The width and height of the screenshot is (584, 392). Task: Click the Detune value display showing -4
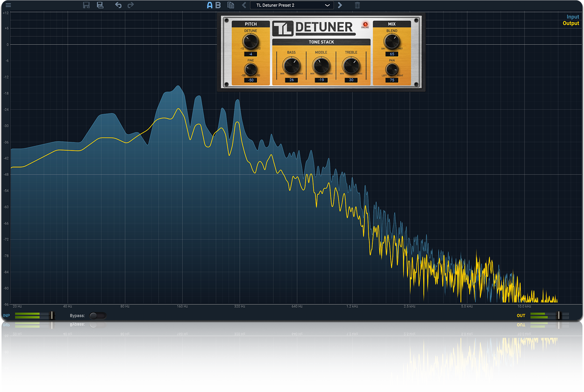(251, 54)
